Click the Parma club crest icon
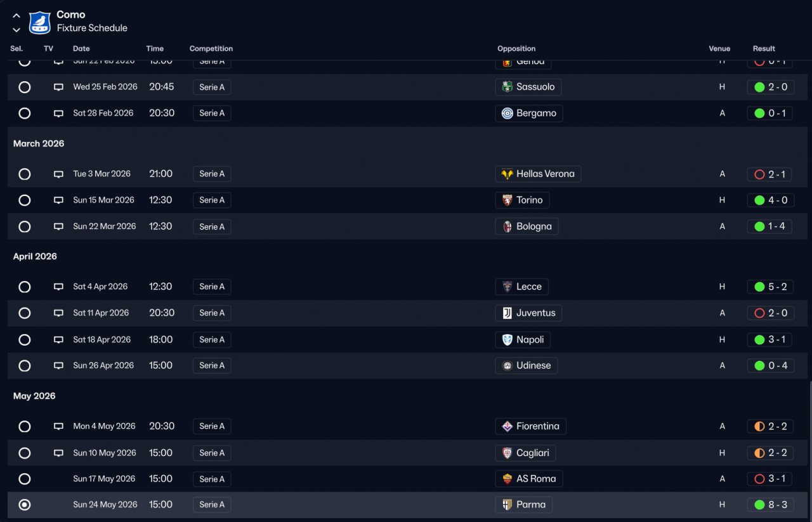Screen dimensions: 812x522 click(x=507, y=505)
